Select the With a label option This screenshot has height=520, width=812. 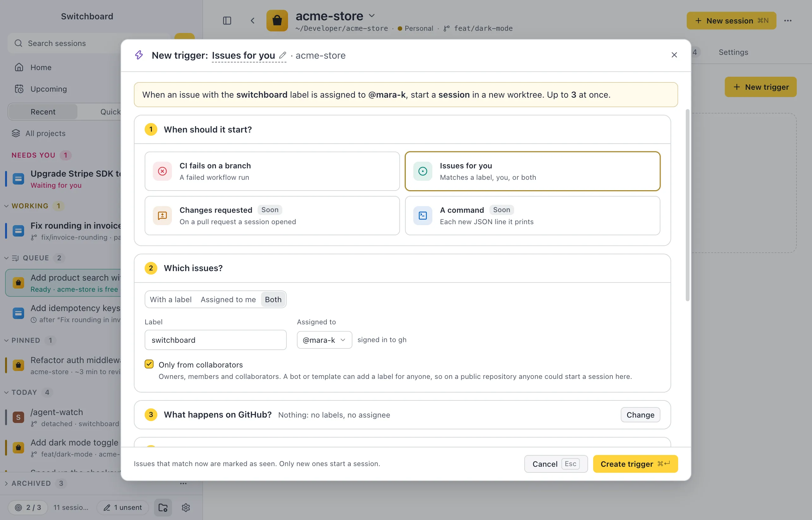click(171, 299)
